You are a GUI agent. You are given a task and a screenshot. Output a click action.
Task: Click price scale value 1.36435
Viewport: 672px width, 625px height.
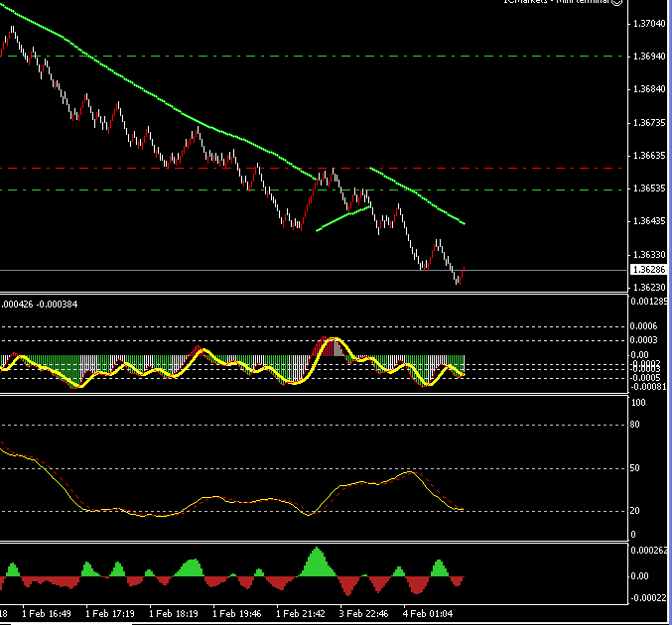[x=649, y=221]
